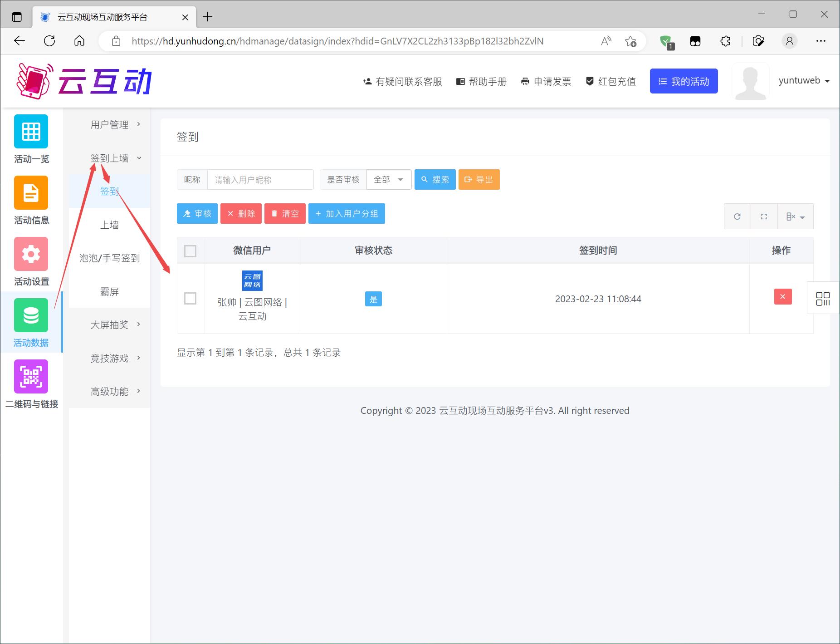Open the column visibility dropdown

pos(795,216)
